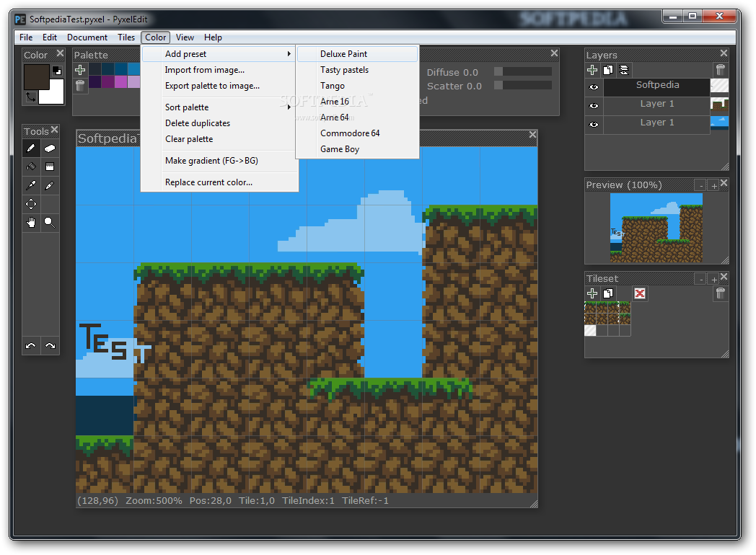Open the Edit menu
This screenshot has height=555, width=756.
(x=50, y=37)
